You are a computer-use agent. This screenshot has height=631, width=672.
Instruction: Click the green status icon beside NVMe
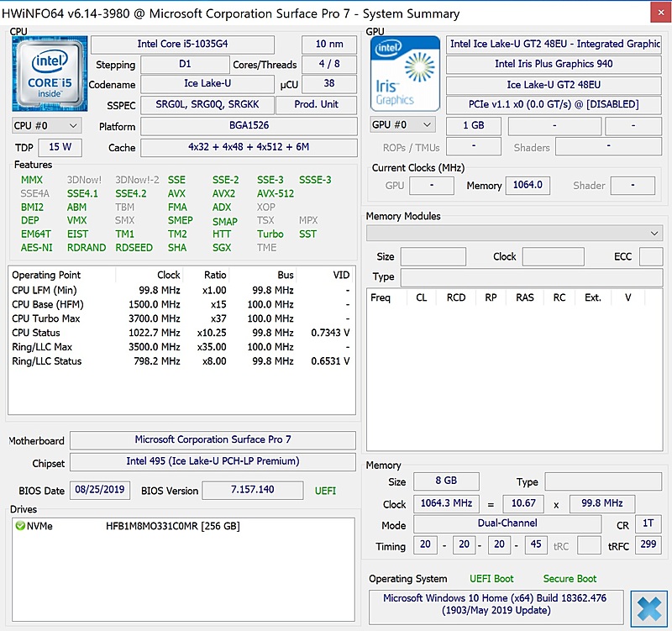click(x=20, y=526)
